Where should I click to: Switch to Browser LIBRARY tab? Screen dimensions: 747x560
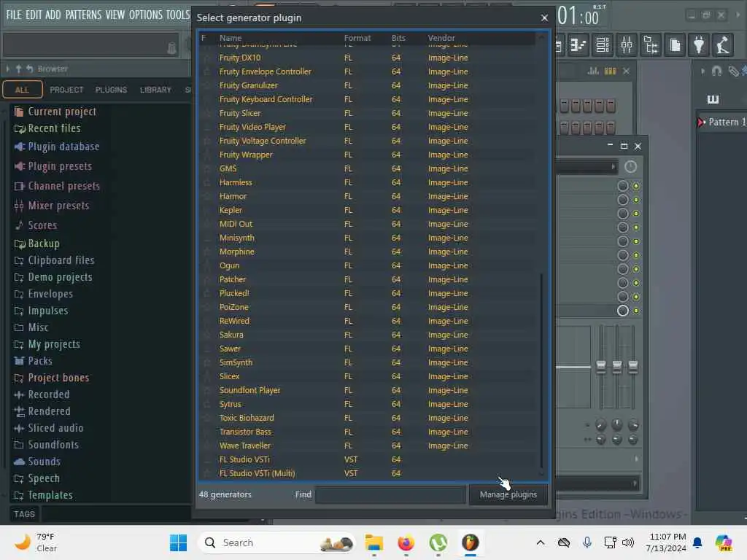tap(155, 90)
